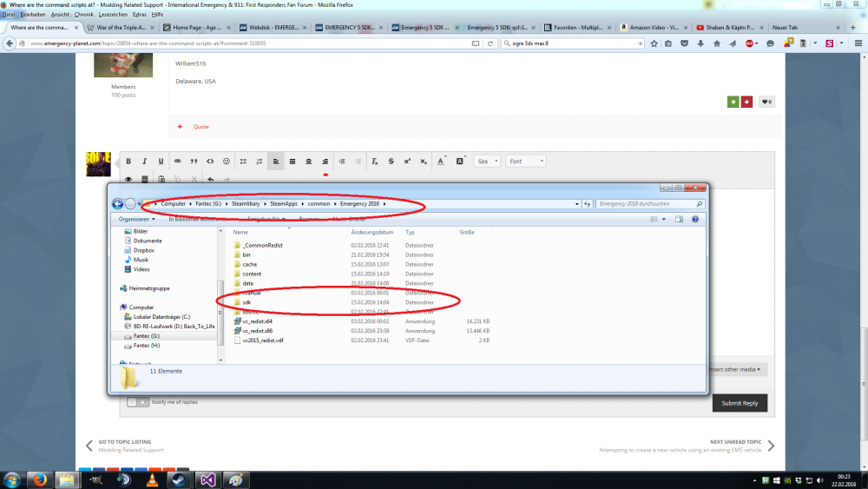Insert a numbered list

click(x=259, y=162)
